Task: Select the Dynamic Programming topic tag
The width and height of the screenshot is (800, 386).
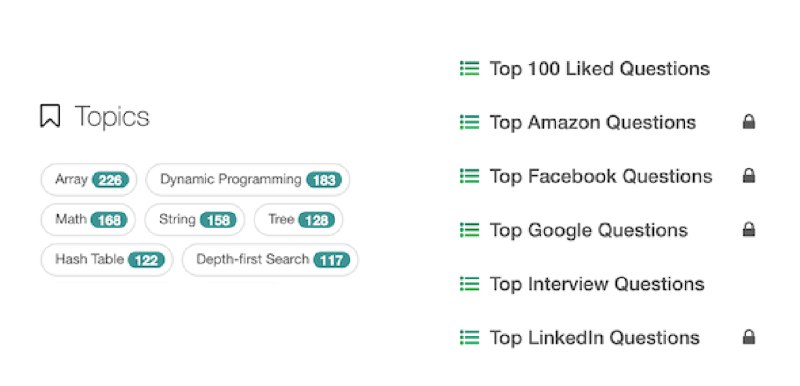Action: (x=248, y=179)
